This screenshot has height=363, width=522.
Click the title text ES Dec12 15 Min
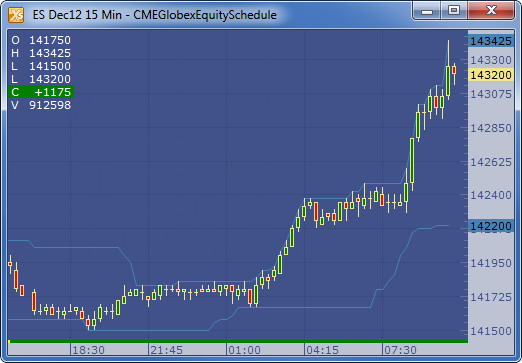(x=77, y=15)
